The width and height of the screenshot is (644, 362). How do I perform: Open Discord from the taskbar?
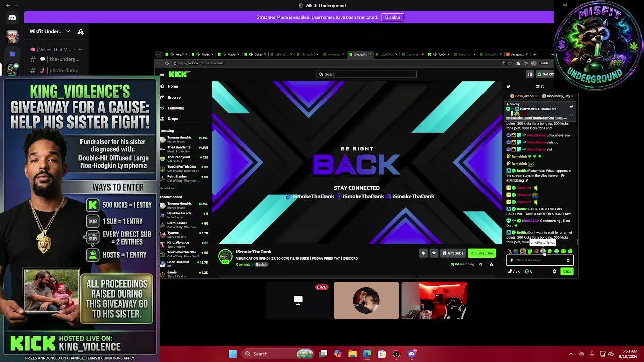pos(412,354)
